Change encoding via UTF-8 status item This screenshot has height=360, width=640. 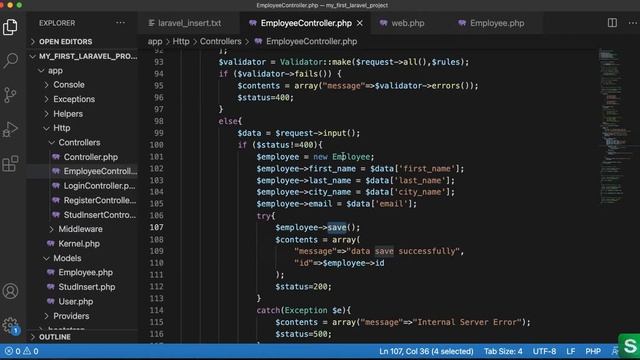(x=544, y=351)
